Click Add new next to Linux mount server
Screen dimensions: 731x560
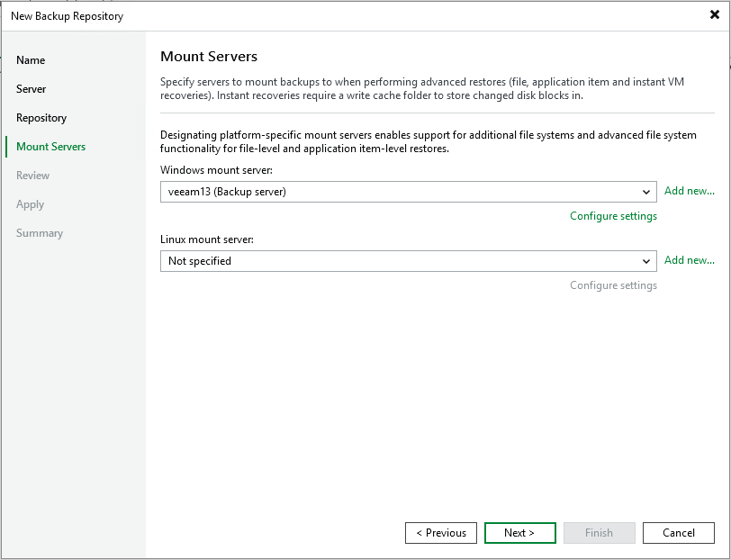tap(689, 260)
